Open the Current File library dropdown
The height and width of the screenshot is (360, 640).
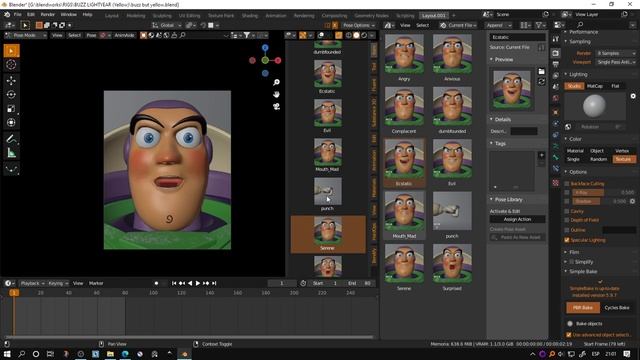pos(458,25)
